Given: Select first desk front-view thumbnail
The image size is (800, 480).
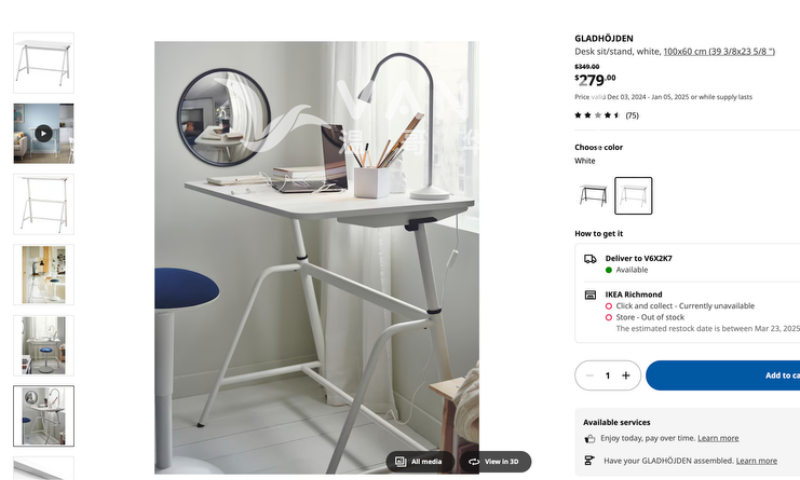Looking at the screenshot, I should click(43, 63).
